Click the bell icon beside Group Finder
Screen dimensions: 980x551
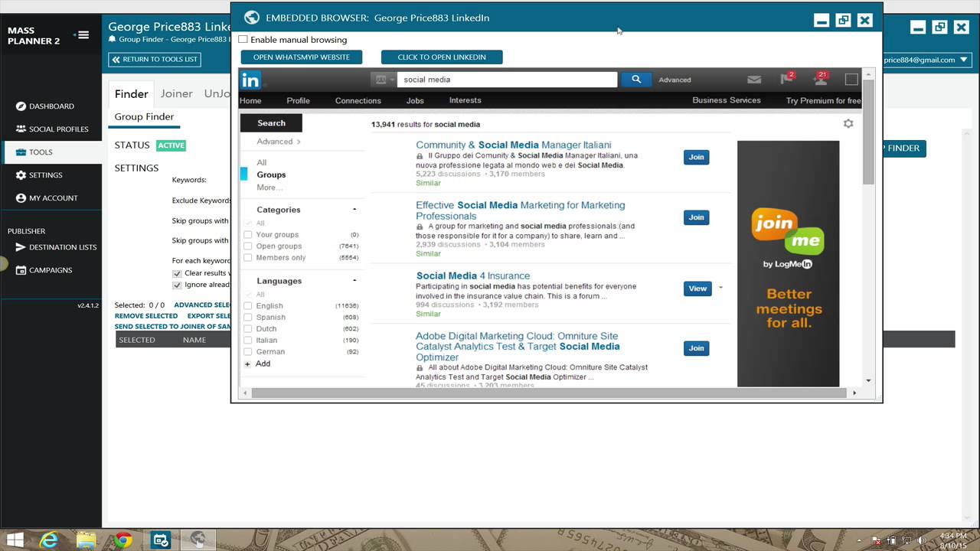113,39
